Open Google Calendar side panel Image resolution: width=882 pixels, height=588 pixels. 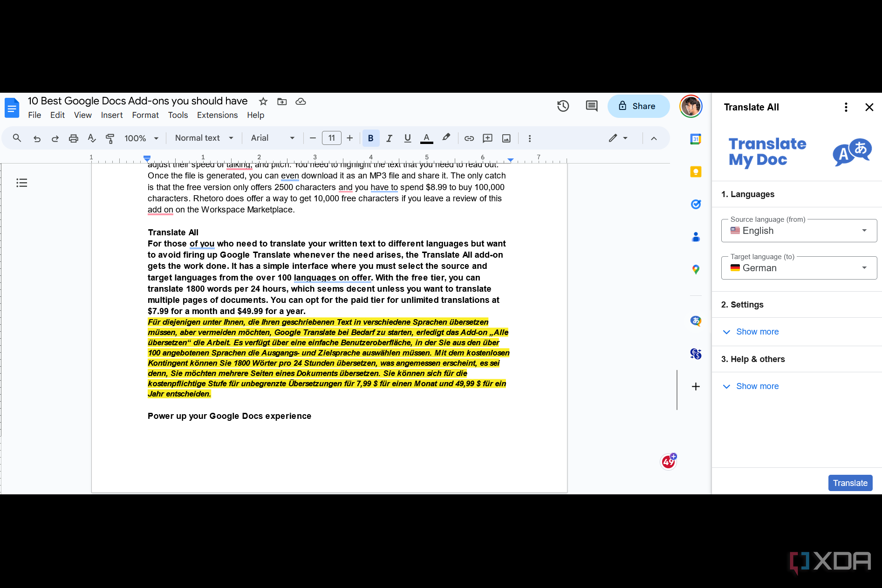coord(696,139)
